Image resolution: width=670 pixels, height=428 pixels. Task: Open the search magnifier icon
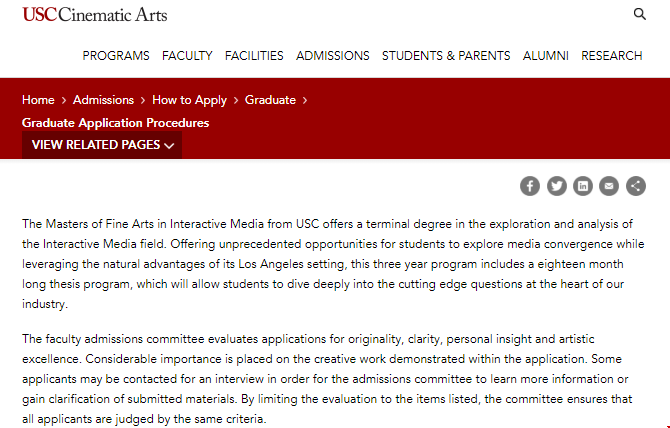pos(639,14)
